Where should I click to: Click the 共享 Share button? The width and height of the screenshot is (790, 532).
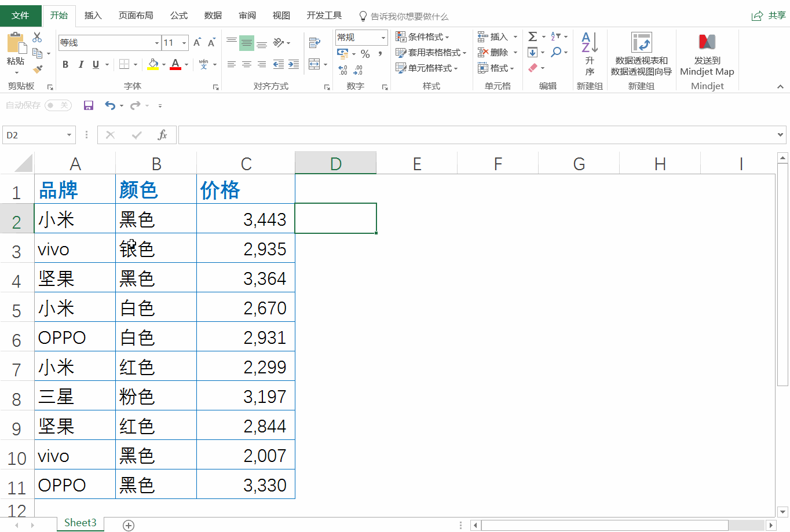769,16
